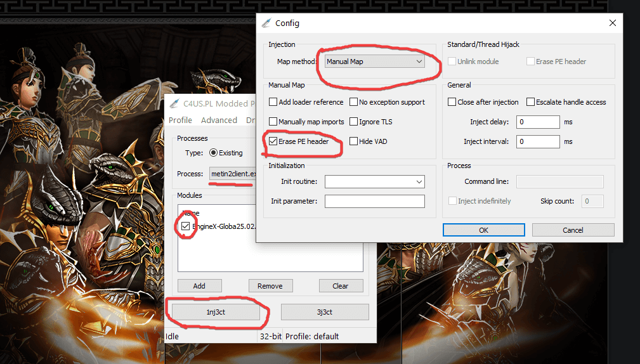The image size is (640, 364).
Task: Click the 32-bit status bar entry
Action: tap(271, 337)
